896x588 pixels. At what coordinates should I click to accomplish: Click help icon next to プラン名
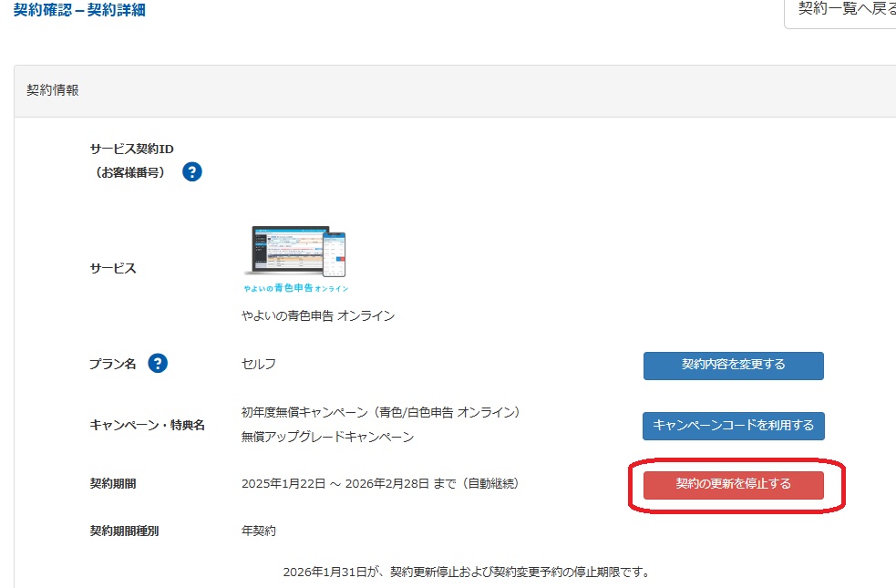click(158, 364)
